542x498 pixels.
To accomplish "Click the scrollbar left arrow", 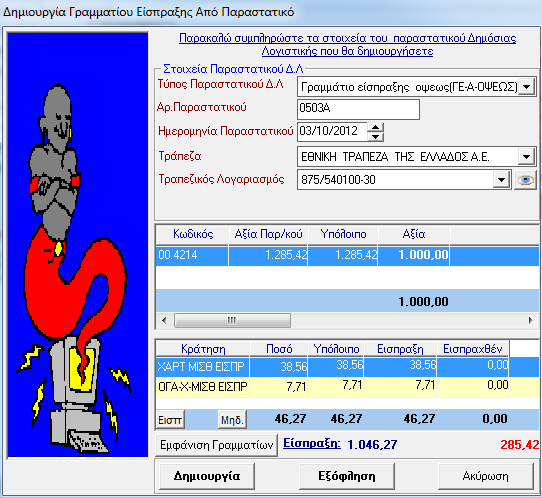I will point(164,320).
